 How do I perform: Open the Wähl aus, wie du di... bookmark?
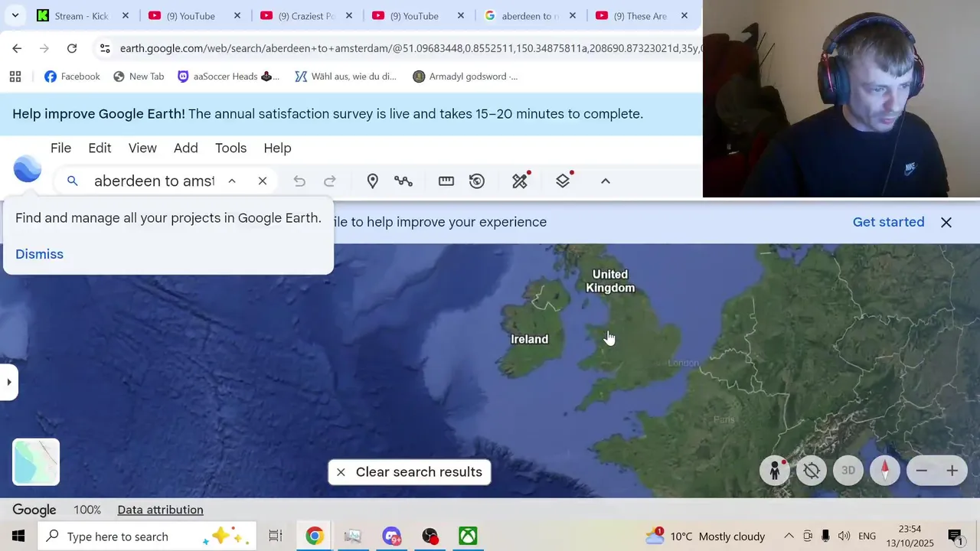[x=346, y=77]
